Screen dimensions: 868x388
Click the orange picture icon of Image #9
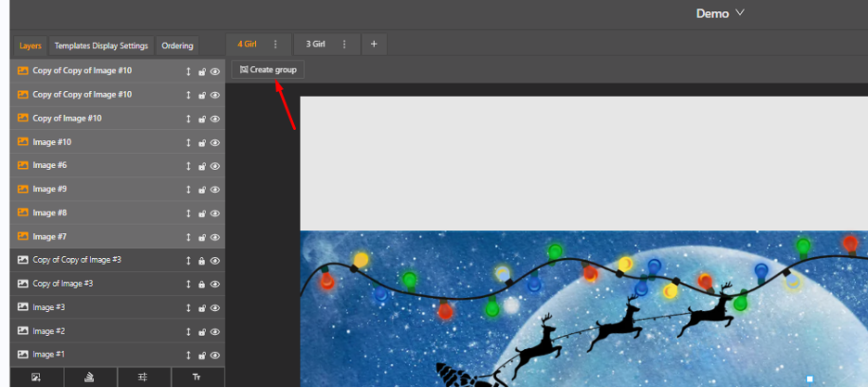(x=22, y=189)
